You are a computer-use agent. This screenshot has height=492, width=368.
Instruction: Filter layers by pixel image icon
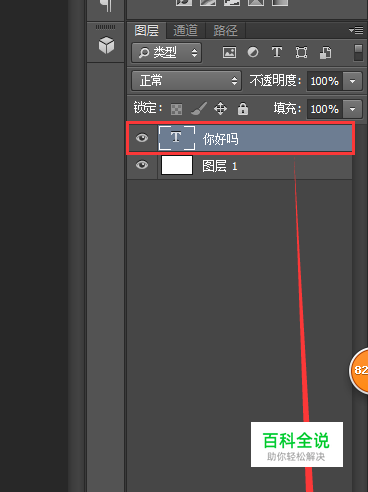pos(229,53)
